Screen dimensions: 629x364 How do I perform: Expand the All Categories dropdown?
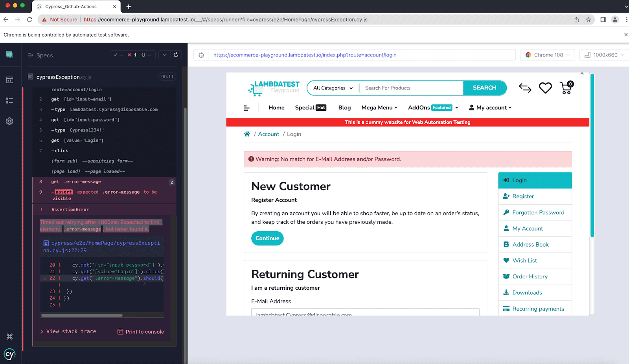333,88
